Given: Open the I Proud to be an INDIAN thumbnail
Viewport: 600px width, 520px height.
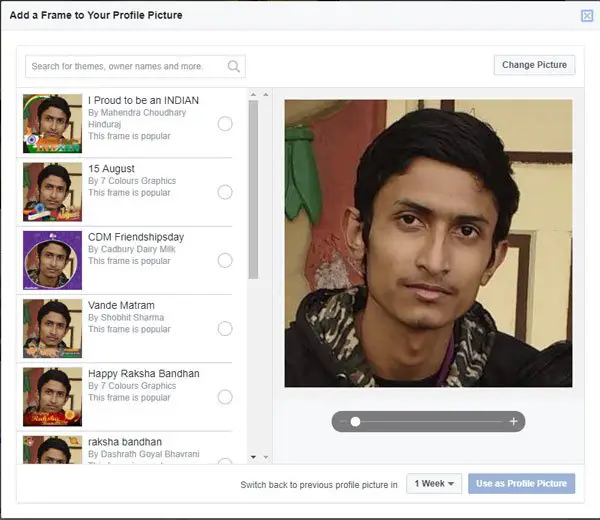Looking at the screenshot, I should 52,124.
